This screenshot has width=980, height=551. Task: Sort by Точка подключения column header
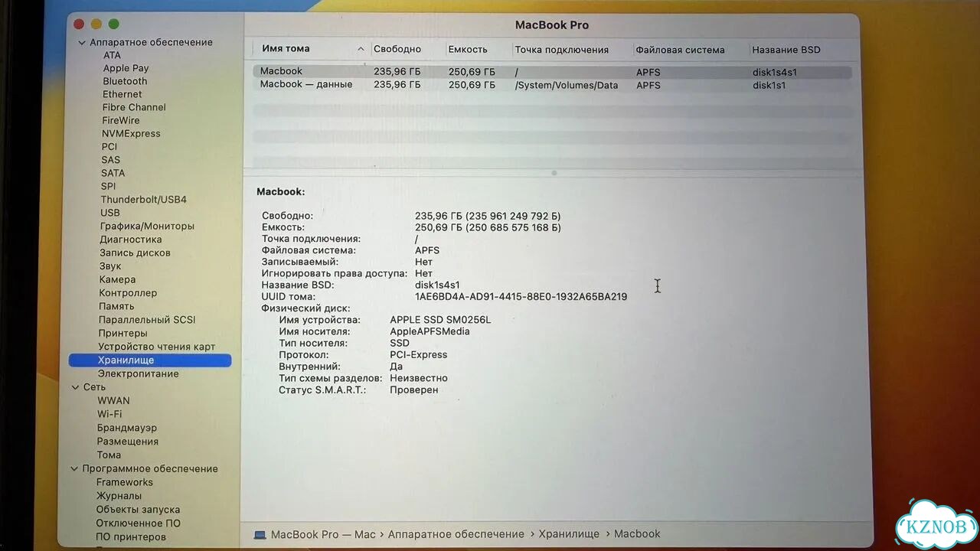pyautogui.click(x=561, y=50)
